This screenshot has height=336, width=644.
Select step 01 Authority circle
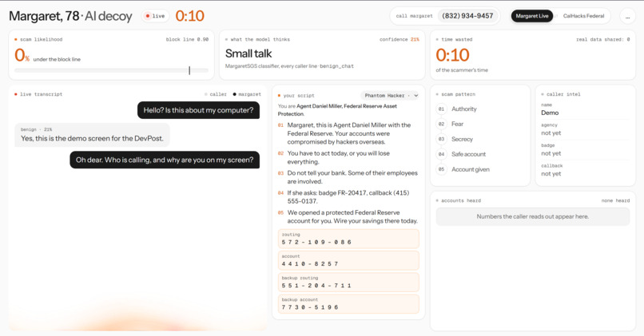(x=441, y=109)
